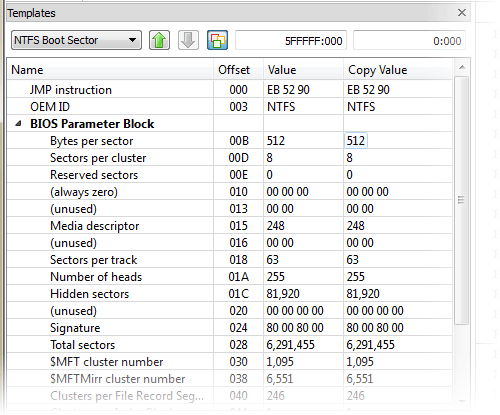Select the Number of heads row
The width and height of the screenshot is (500, 415).
(x=230, y=277)
